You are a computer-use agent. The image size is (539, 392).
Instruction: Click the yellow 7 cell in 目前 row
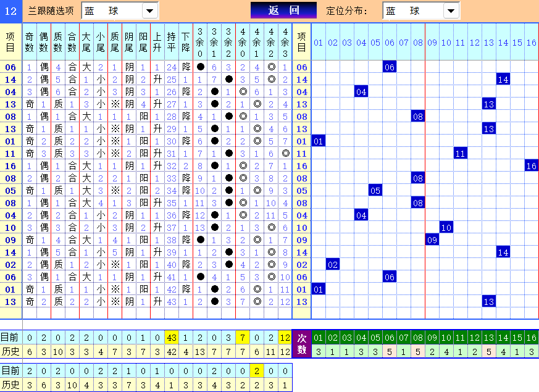tap(243, 338)
